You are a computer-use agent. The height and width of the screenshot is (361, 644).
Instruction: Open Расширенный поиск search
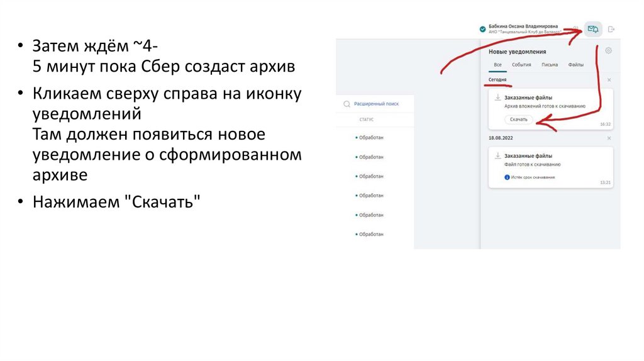coord(376,104)
